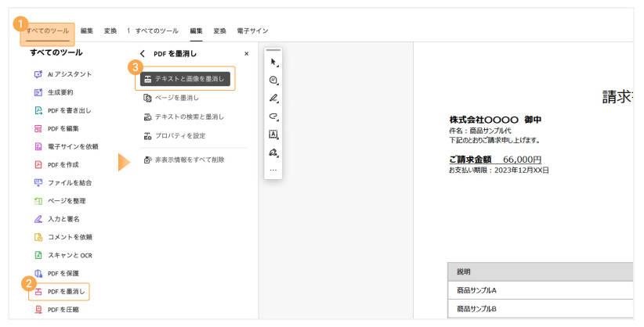Open ファイルを結合 tool
644x327 pixels.
point(63,182)
